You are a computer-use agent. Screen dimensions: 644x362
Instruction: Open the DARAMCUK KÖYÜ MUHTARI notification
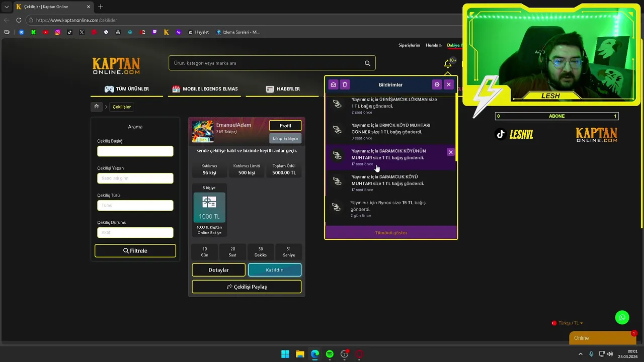(x=390, y=183)
